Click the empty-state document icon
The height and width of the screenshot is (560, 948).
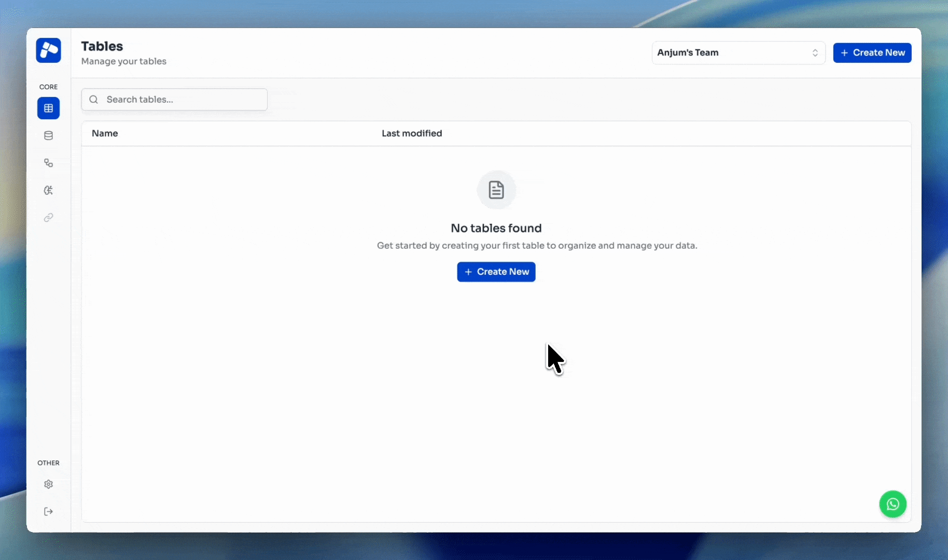(x=496, y=190)
